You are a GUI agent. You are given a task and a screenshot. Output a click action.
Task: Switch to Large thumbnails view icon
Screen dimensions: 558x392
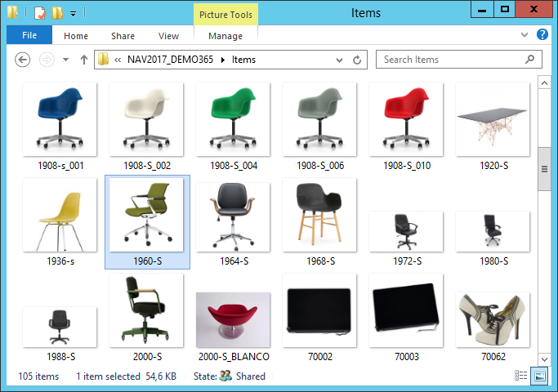pos(539,376)
